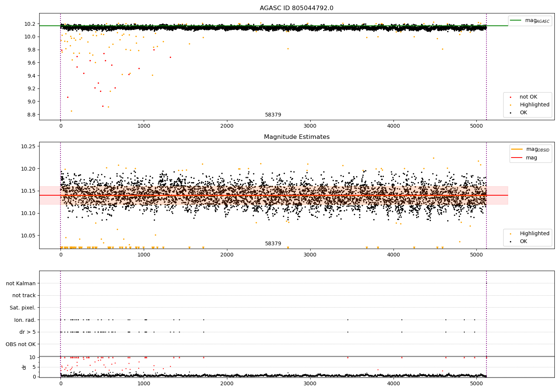Click the title 'AGASC ID 805044792.0'
The image size is (560, 392).
[x=296, y=8]
